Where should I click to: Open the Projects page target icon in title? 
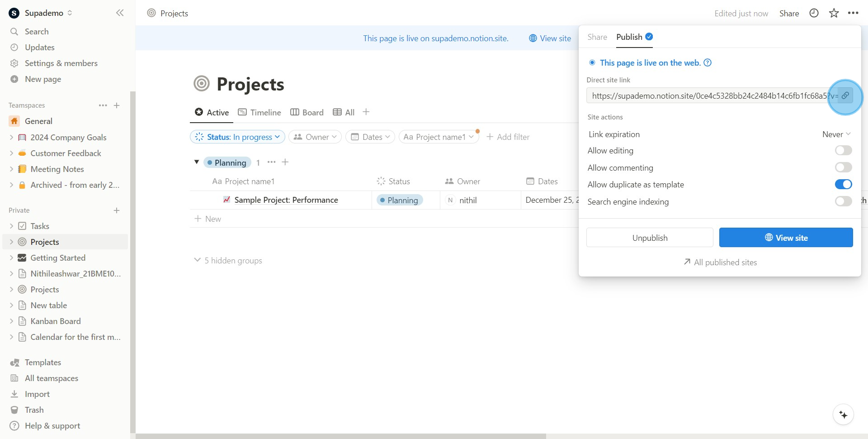202,84
